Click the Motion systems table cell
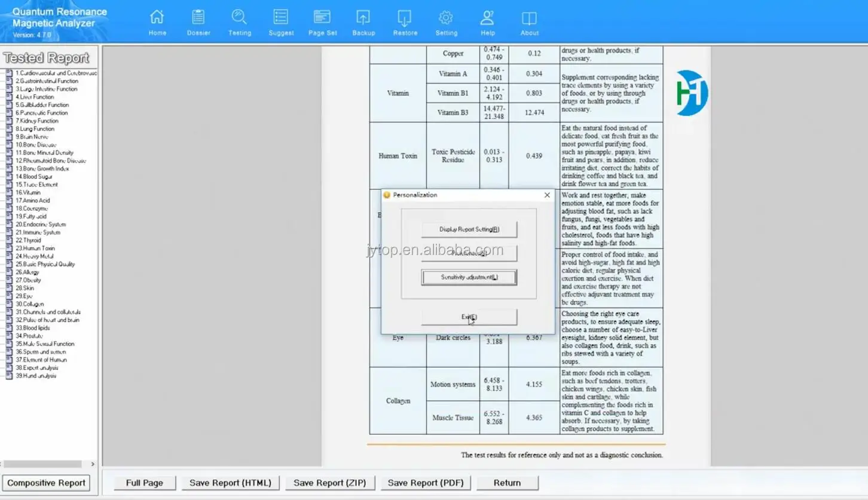Viewport: 868px width, 500px height. [453, 384]
